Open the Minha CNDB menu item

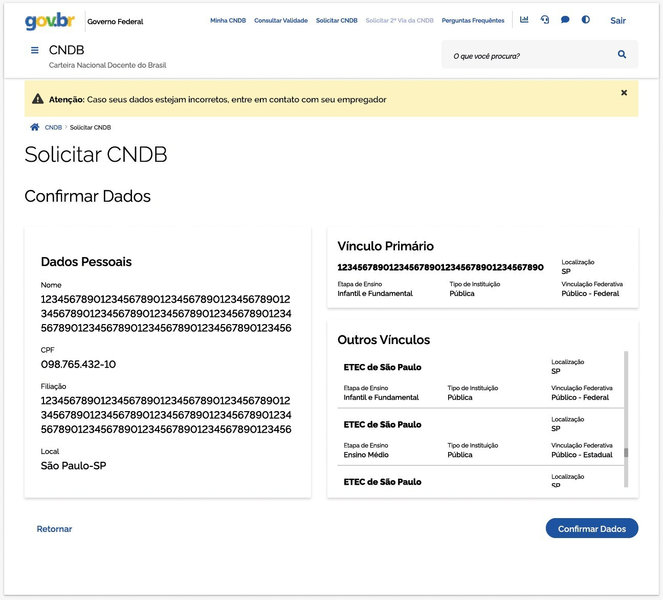pos(227,20)
